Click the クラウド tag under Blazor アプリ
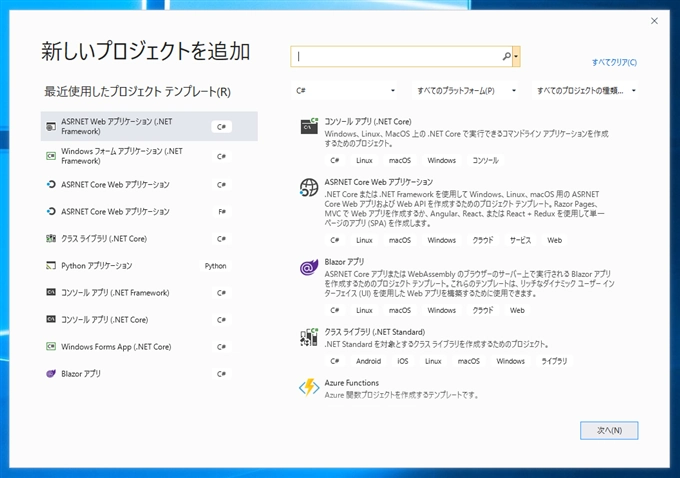Viewport: 680px width, 478px height. click(x=483, y=311)
